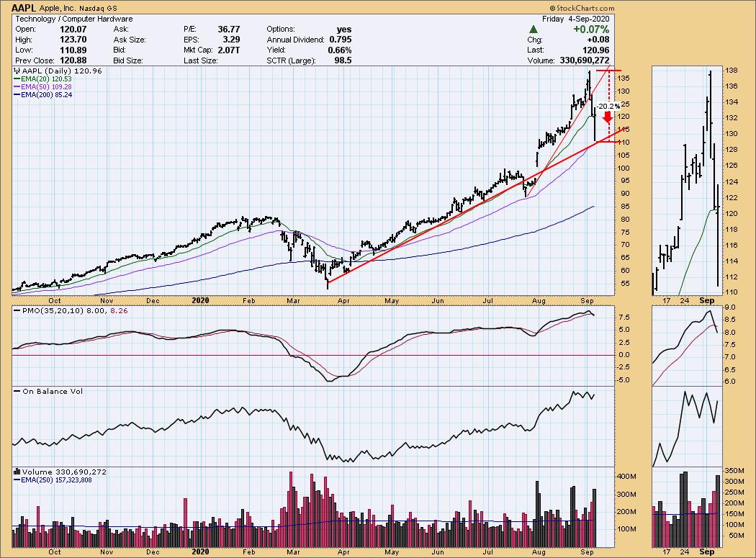Click the 350M label on zoomed volume axis
This screenshot has width=756, height=558.
(736, 471)
